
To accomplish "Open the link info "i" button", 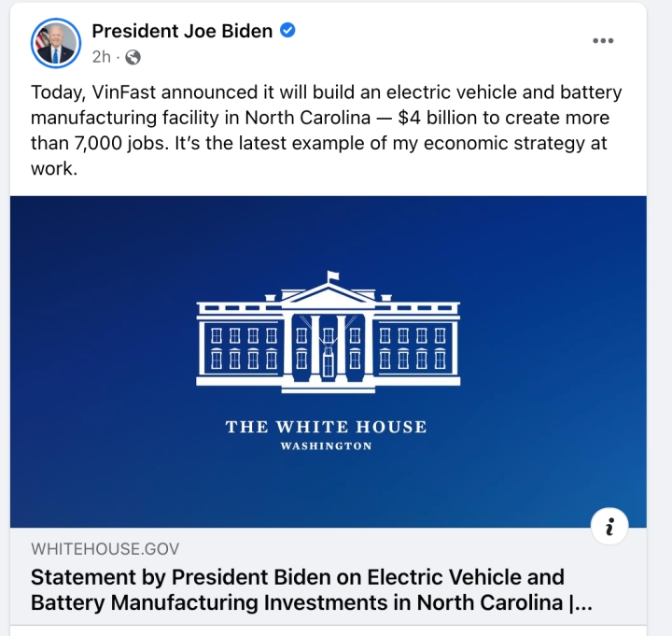I will 609,526.
